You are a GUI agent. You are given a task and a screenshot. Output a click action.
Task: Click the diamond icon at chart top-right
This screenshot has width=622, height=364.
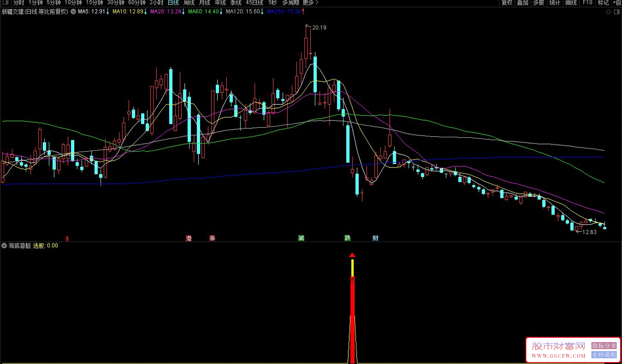coord(608,11)
